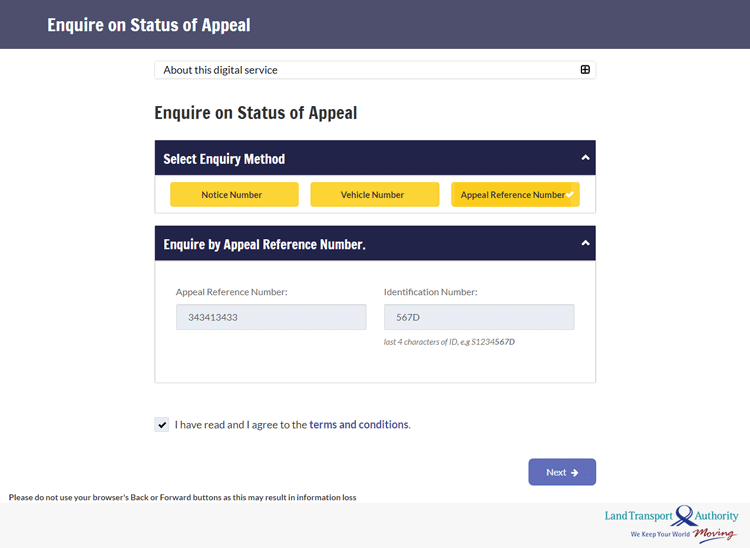This screenshot has height=548, width=750.
Task: Select the Vehicle Number enquiry method
Action: [375, 195]
